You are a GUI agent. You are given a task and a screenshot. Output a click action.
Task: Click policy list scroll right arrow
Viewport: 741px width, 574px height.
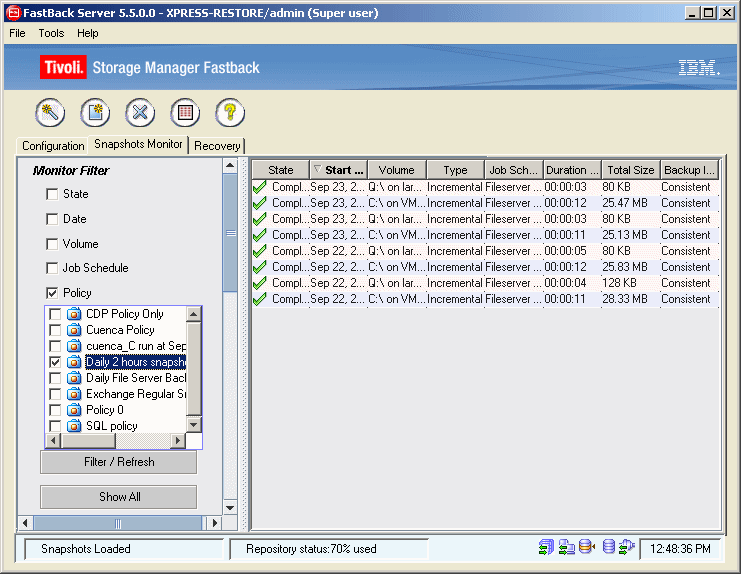[x=178, y=441]
